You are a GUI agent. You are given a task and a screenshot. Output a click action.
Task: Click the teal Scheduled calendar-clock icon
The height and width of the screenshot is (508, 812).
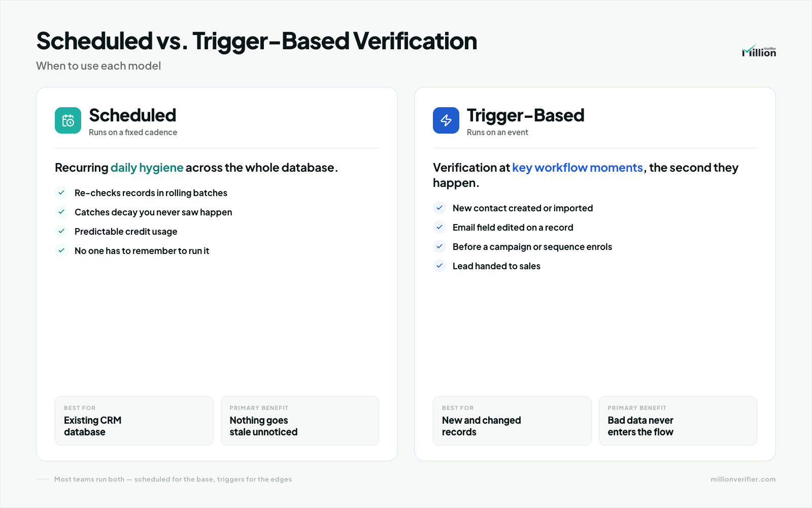point(68,120)
